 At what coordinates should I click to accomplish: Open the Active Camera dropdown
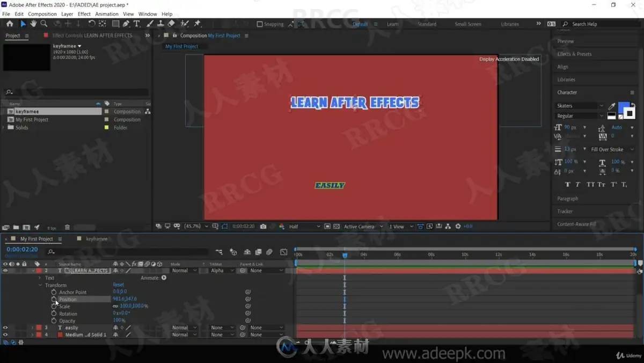pyautogui.click(x=364, y=227)
